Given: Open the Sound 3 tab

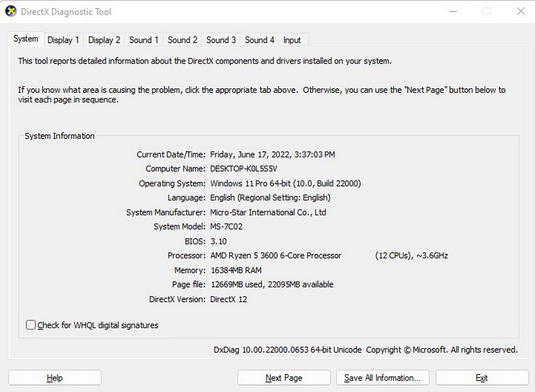Looking at the screenshot, I should (221, 40).
